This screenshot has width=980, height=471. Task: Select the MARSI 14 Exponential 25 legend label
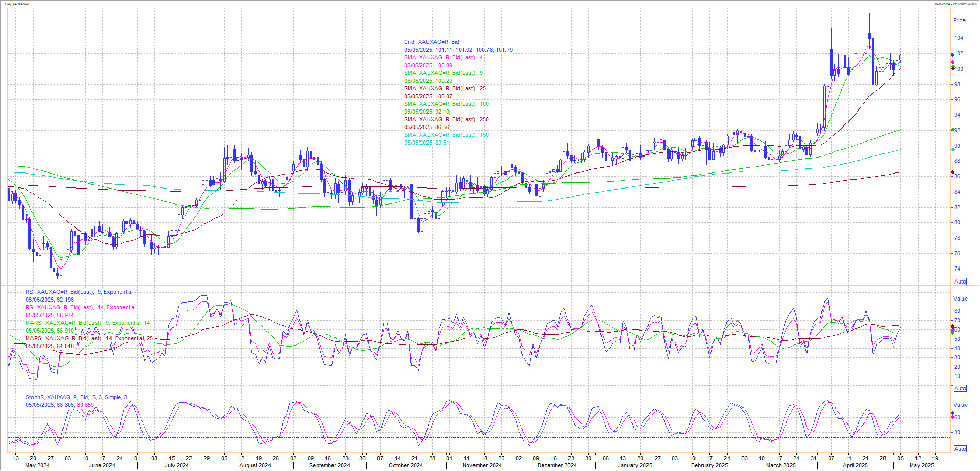[89, 338]
